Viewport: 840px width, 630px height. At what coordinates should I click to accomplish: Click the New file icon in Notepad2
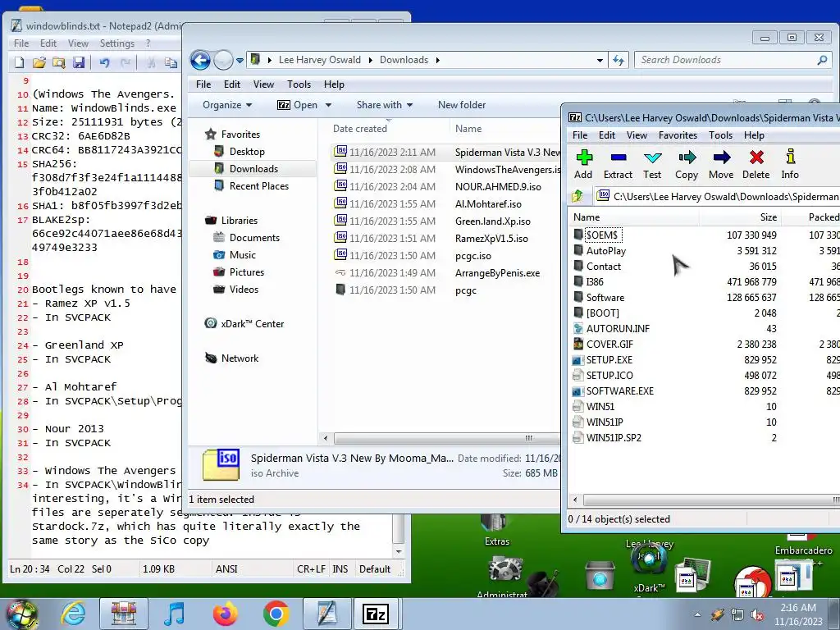[x=20, y=62]
